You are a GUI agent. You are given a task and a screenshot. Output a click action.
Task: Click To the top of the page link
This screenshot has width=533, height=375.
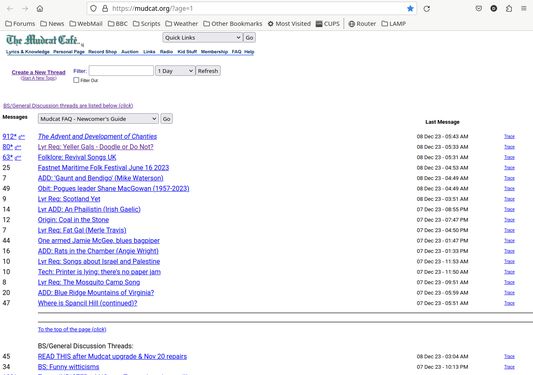72,329
